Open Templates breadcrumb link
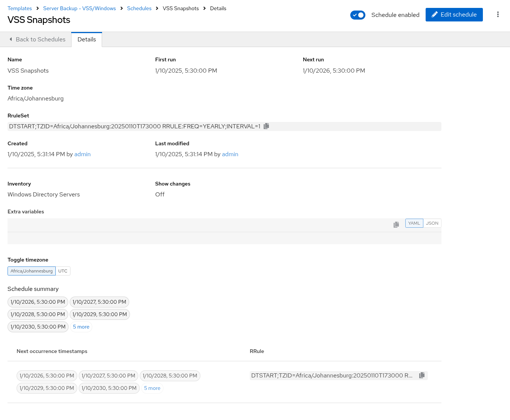 point(20,8)
